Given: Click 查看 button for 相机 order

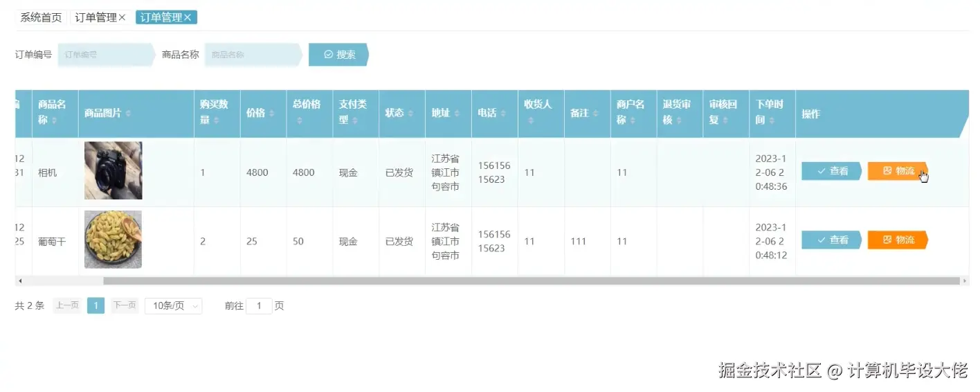Looking at the screenshot, I should pos(831,171).
